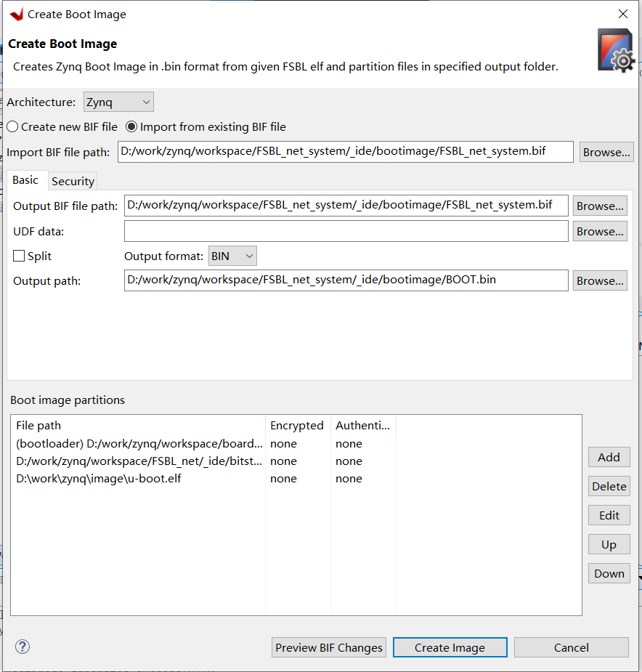Click the empty UDF data field
The height and width of the screenshot is (672, 642).
click(346, 231)
